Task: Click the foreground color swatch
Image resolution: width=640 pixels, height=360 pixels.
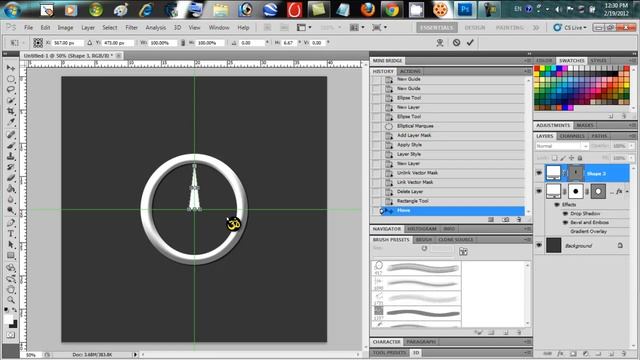Action: [8, 319]
